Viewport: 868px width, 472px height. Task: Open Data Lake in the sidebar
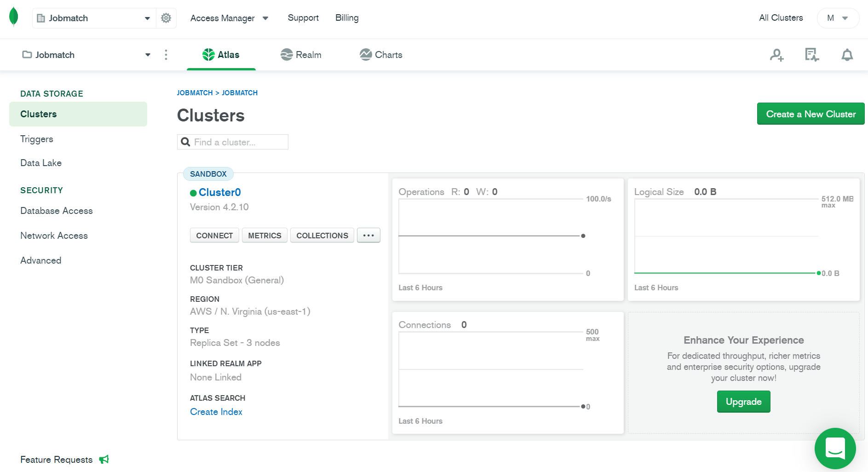click(41, 163)
